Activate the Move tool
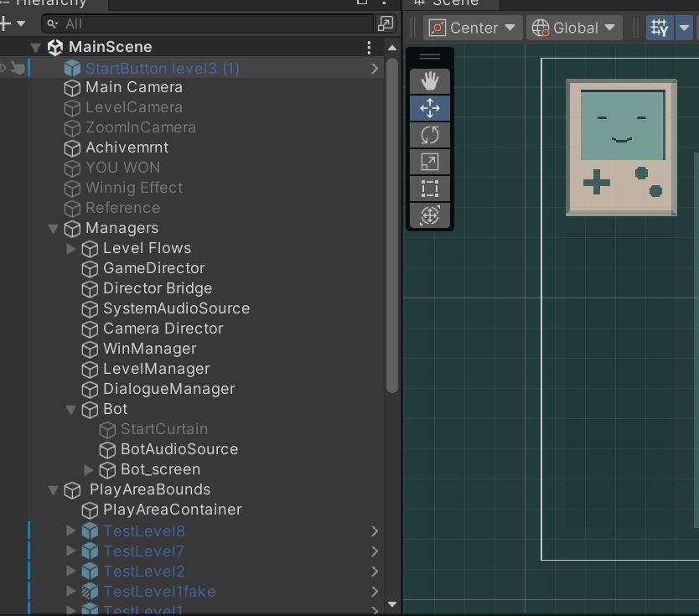Image resolution: width=699 pixels, height=616 pixels. click(x=430, y=108)
